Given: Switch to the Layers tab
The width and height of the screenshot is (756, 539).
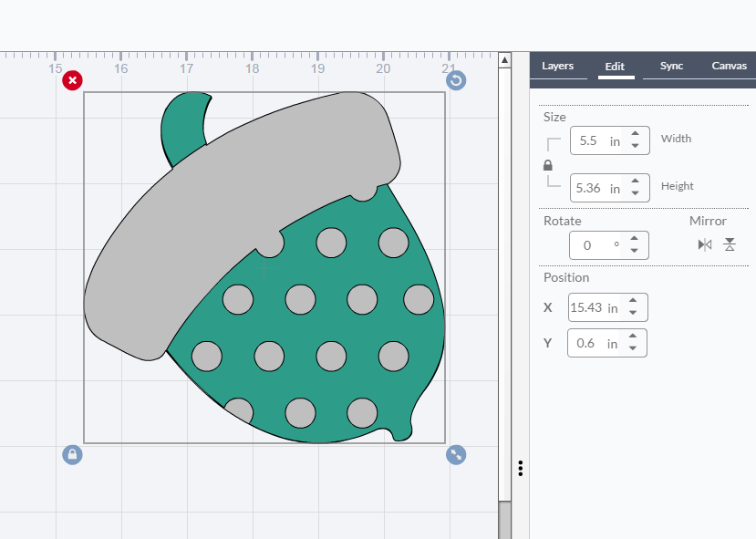Looking at the screenshot, I should (557, 66).
